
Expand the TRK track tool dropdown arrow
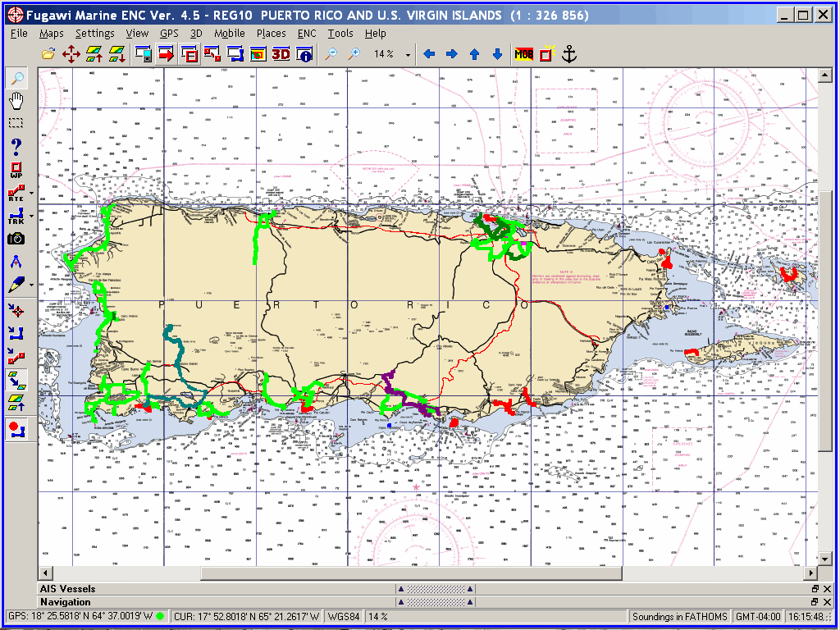(x=31, y=217)
